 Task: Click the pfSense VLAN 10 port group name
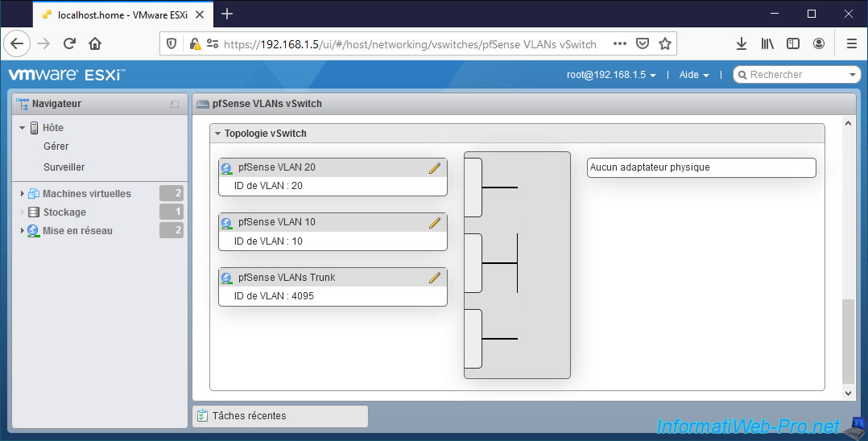pyautogui.click(x=277, y=222)
